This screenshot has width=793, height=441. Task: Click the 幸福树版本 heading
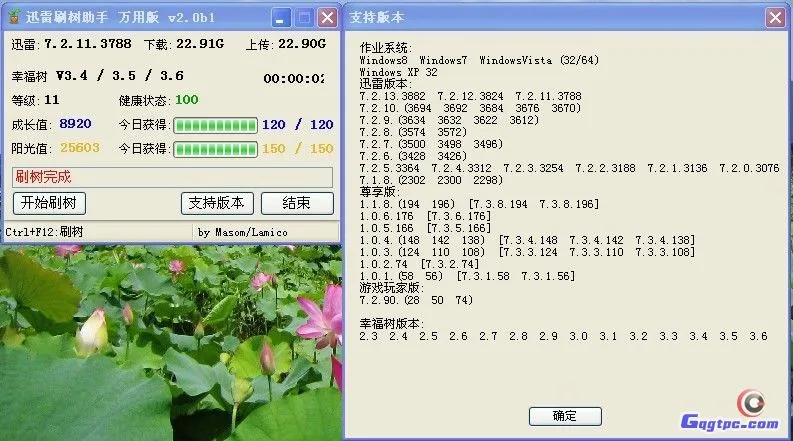[392, 324]
